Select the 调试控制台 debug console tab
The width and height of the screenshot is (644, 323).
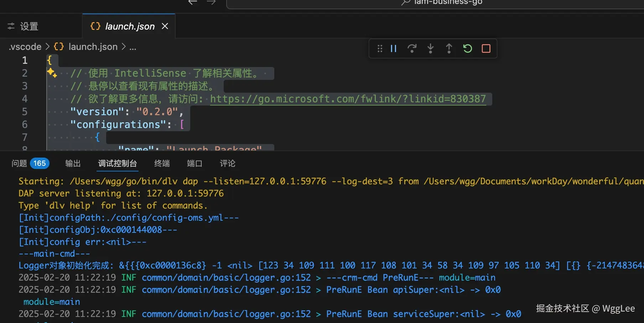point(118,163)
